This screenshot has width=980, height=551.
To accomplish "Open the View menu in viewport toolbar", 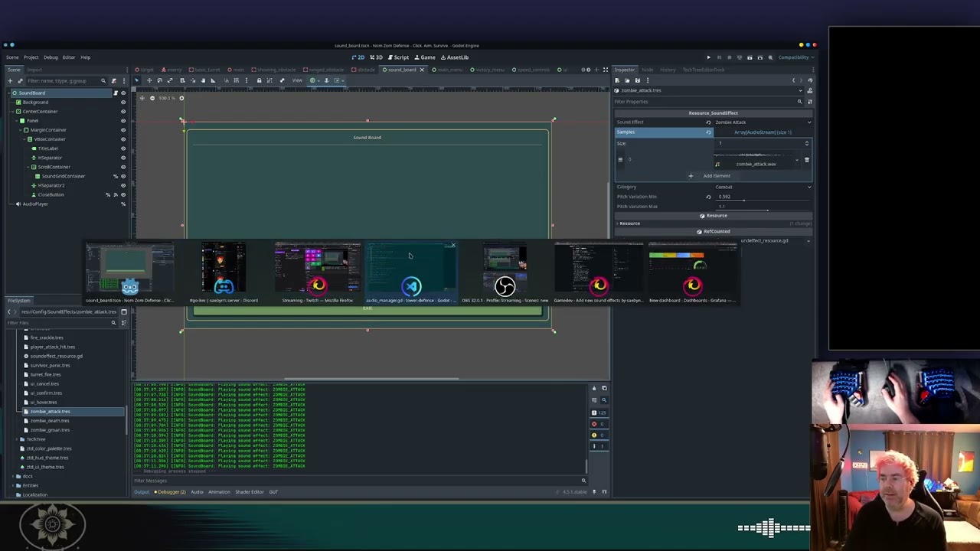I will tap(297, 80).
